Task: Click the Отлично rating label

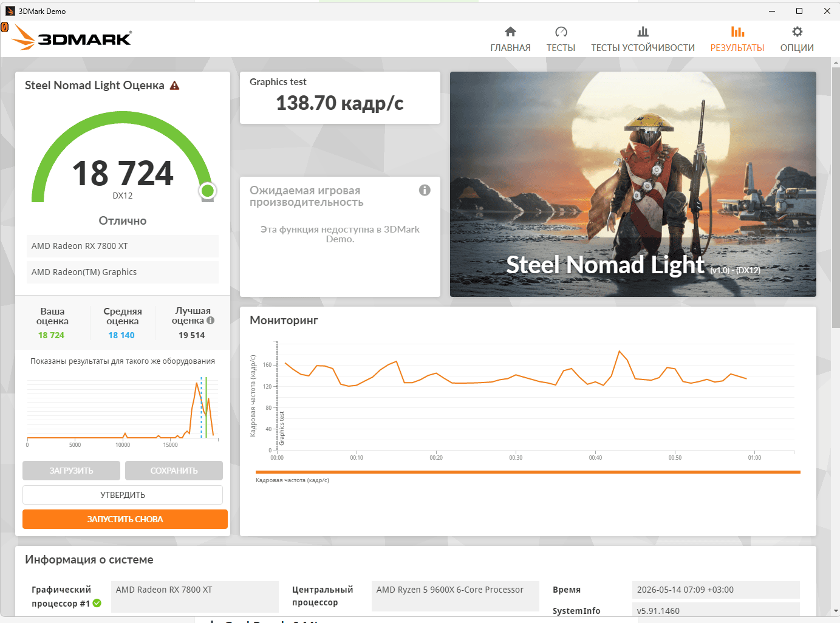Action: tap(123, 221)
